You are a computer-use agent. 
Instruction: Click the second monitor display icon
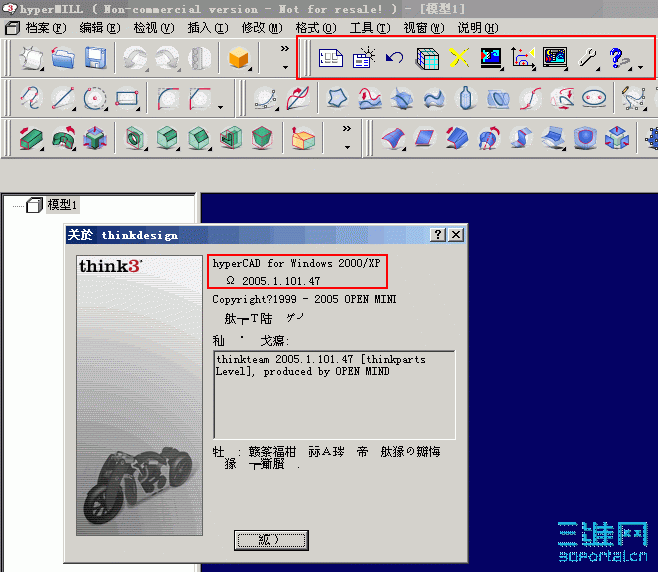pyautogui.click(x=555, y=58)
